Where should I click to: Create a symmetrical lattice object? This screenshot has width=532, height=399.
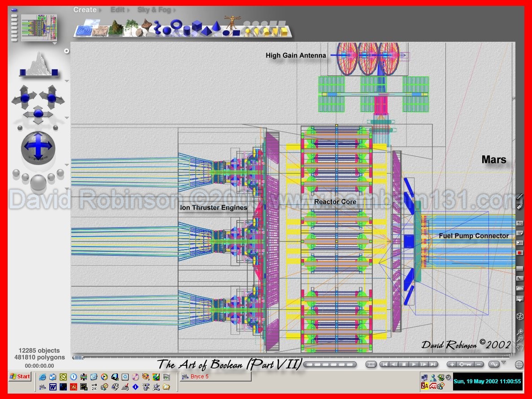(147, 24)
